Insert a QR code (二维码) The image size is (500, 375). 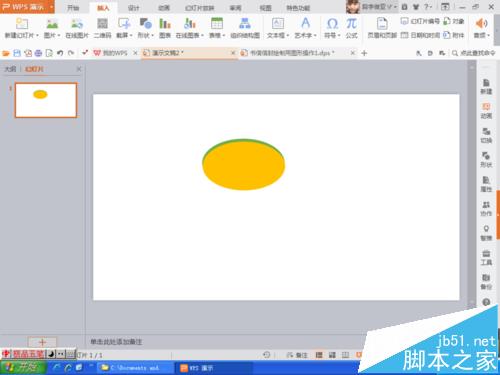102,28
